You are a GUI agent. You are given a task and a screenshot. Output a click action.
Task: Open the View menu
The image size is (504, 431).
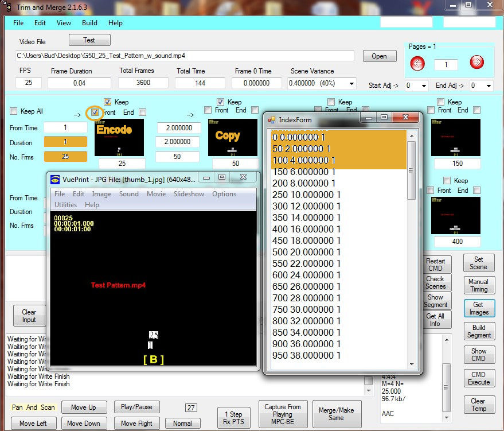(64, 23)
